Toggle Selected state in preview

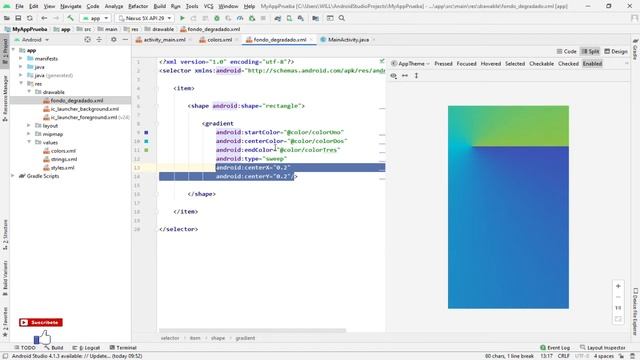515,64
